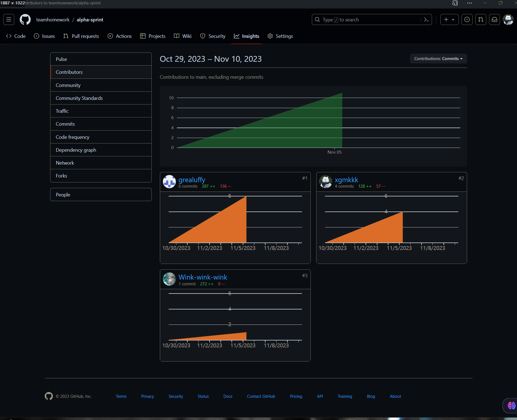Open the command palette icon
This screenshot has width=517, height=420.
click(426, 19)
